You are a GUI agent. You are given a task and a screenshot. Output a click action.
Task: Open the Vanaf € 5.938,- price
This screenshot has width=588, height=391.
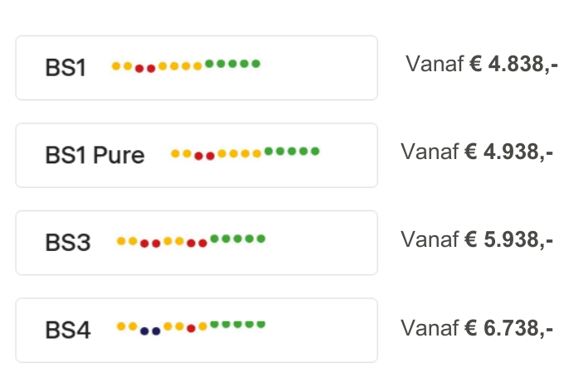[x=477, y=240]
